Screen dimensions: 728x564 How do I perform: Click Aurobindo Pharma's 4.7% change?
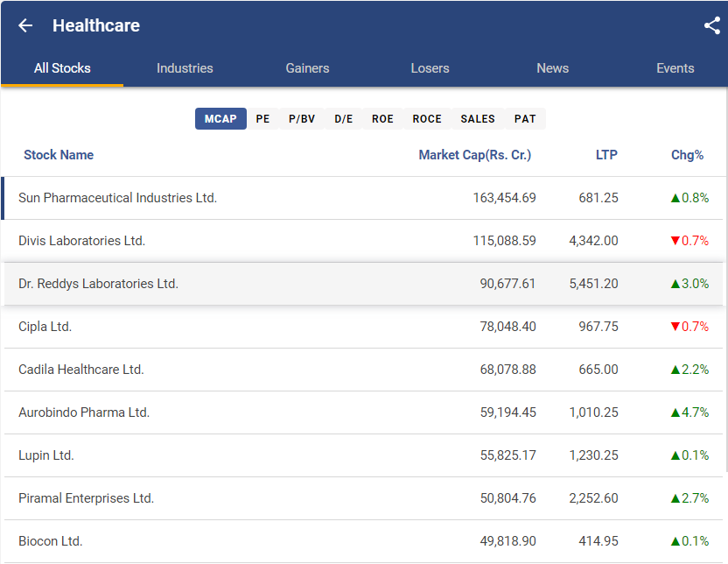point(689,412)
